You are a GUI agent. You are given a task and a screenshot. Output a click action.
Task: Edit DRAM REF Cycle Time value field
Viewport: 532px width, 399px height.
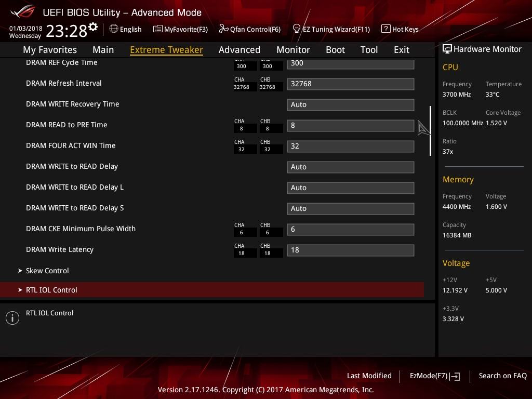click(351, 63)
